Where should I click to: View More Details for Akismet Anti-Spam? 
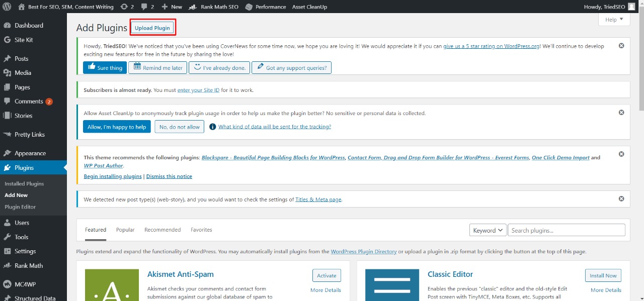tap(326, 290)
